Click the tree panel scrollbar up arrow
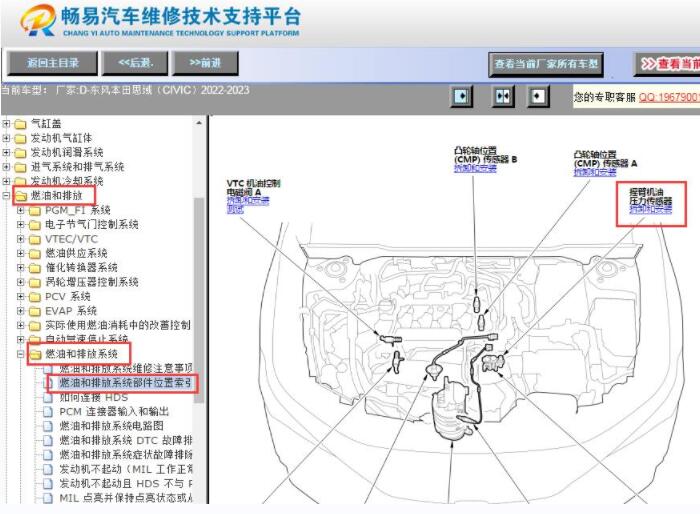The height and width of the screenshot is (514, 700). coord(199,123)
